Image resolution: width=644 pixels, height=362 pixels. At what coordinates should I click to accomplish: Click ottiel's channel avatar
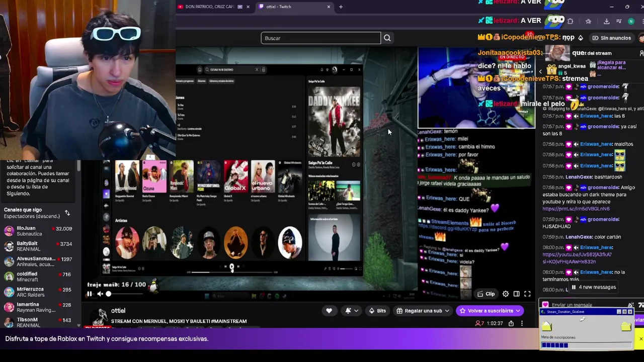[98, 318]
